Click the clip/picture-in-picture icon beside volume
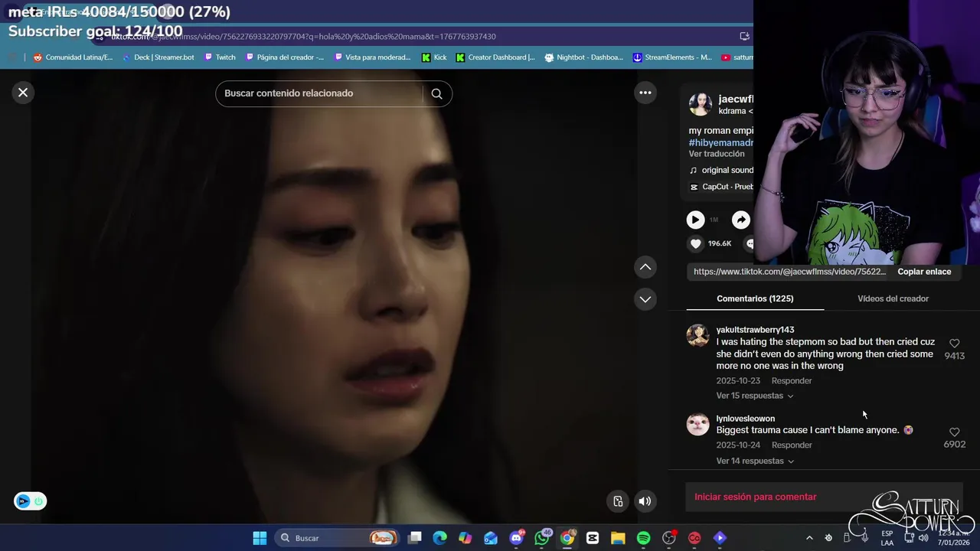Viewport: 980px width, 551px height. click(x=618, y=501)
